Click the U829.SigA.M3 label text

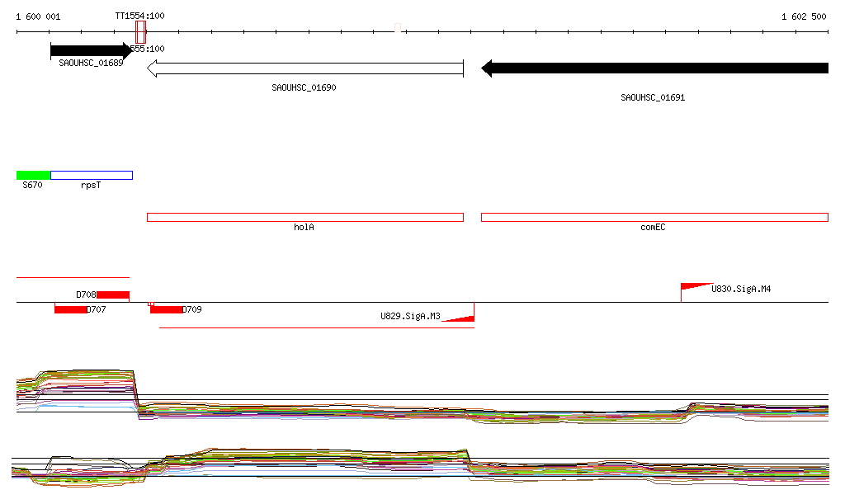point(411,316)
